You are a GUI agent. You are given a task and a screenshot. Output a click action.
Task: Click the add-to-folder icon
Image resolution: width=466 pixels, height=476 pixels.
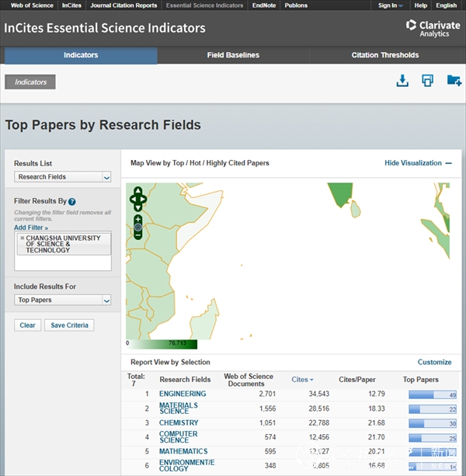click(454, 81)
